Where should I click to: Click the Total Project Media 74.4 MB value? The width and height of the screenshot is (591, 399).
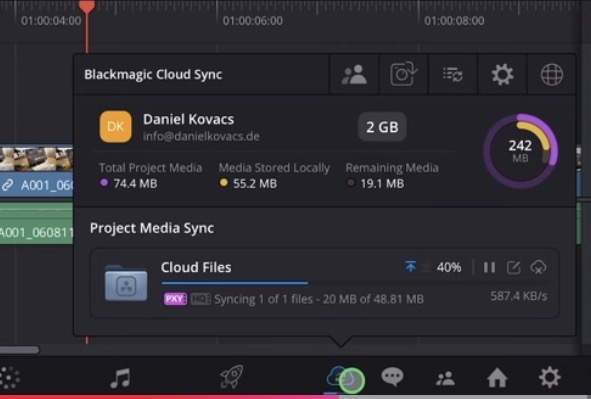click(x=135, y=183)
